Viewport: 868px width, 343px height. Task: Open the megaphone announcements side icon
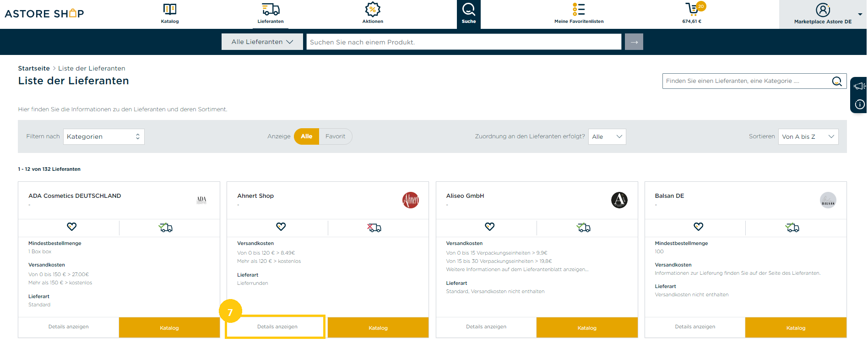click(859, 86)
